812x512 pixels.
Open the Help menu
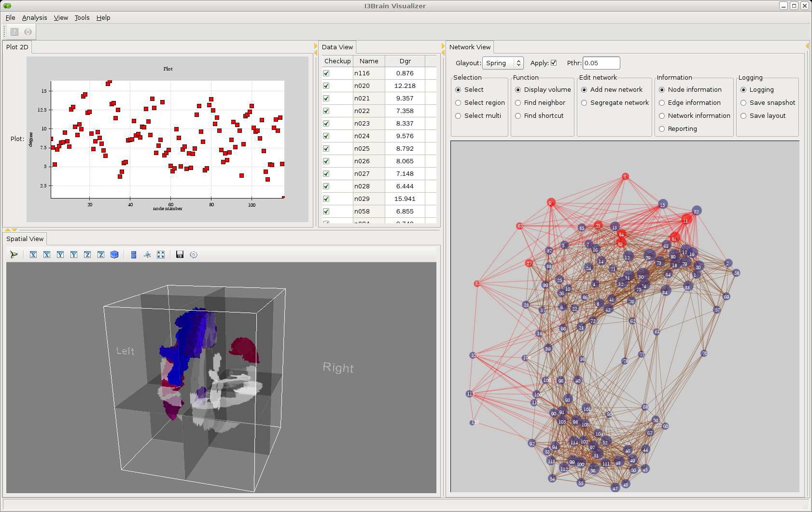click(103, 17)
